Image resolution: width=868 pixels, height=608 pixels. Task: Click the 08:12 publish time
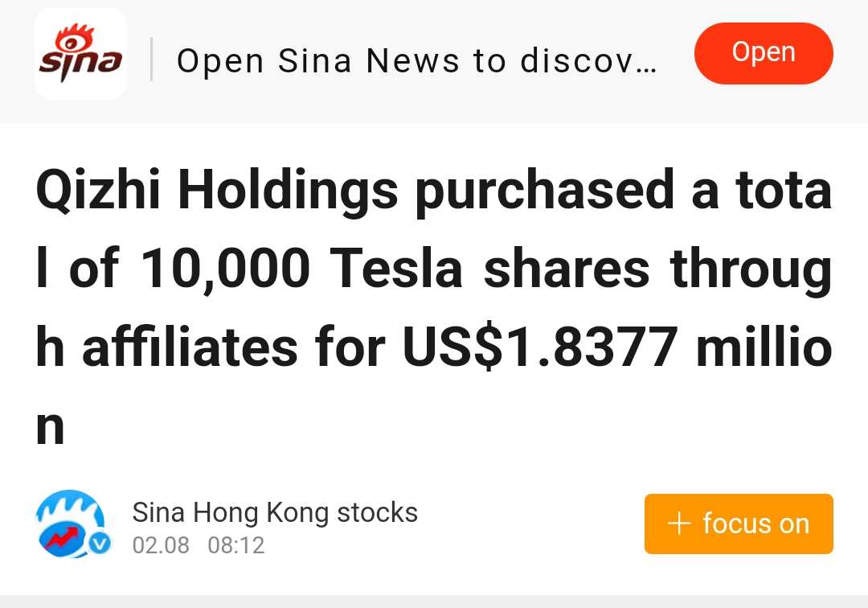pos(236,545)
